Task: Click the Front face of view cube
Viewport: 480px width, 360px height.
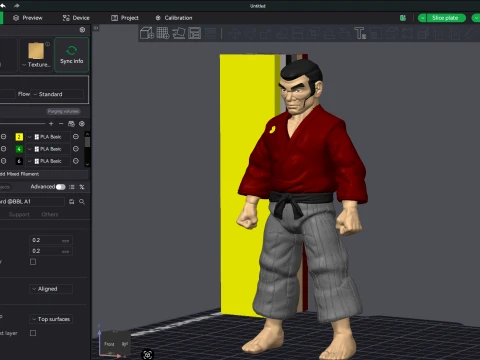Action: pyautogui.click(x=109, y=344)
